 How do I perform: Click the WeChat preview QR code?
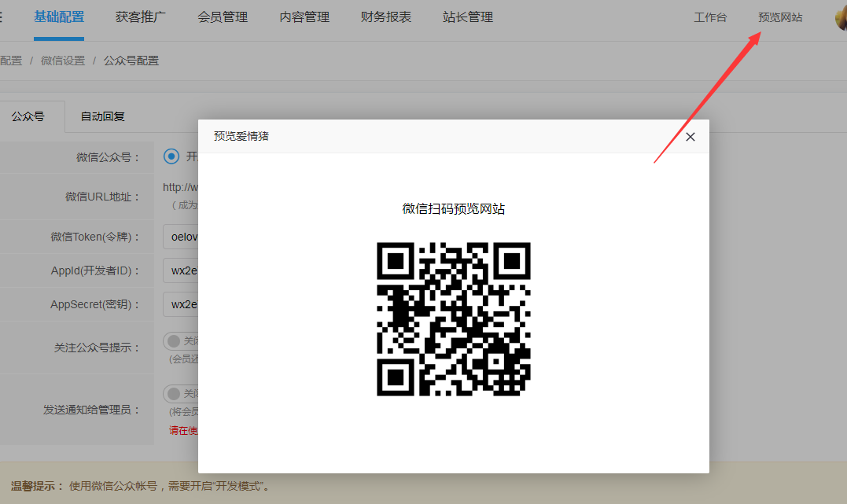[x=454, y=319]
